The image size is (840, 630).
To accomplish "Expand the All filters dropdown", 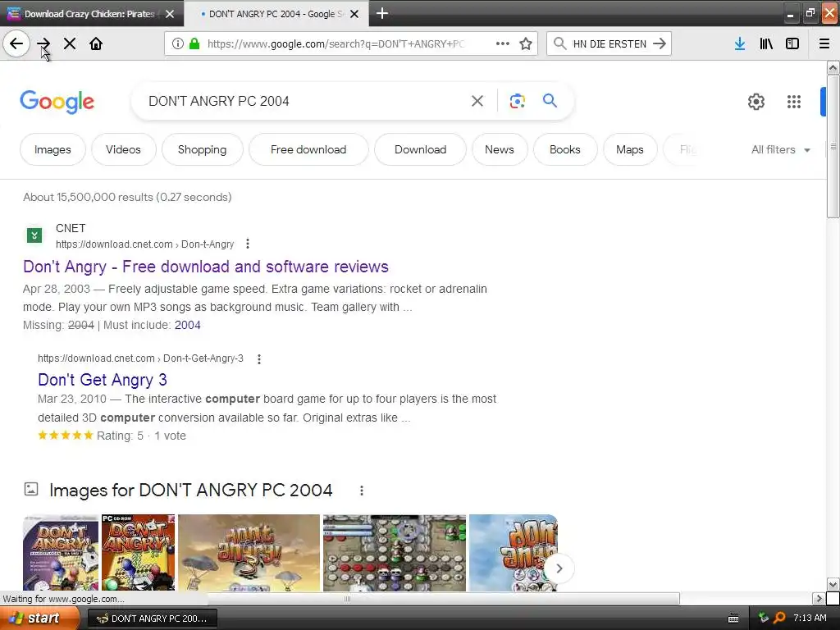I will coord(781,149).
